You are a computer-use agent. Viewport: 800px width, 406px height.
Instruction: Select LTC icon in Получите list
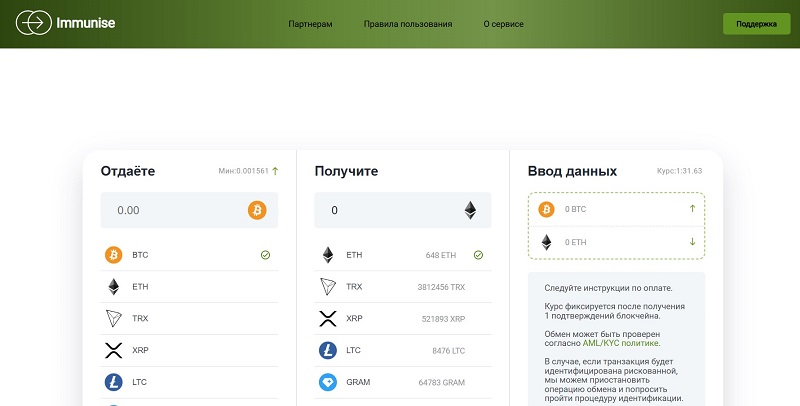328,350
